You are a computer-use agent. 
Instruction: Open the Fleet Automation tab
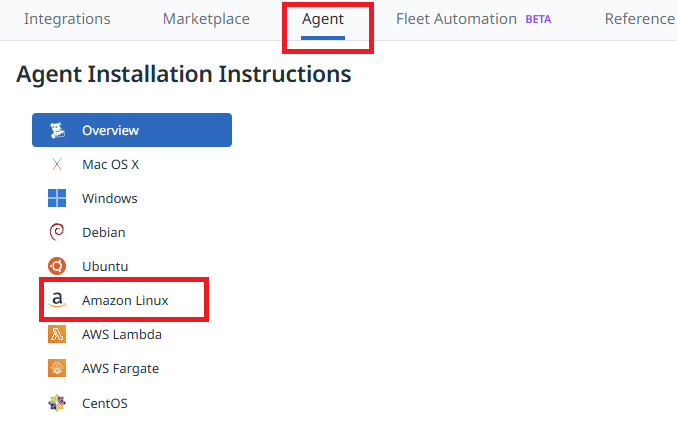tap(456, 19)
